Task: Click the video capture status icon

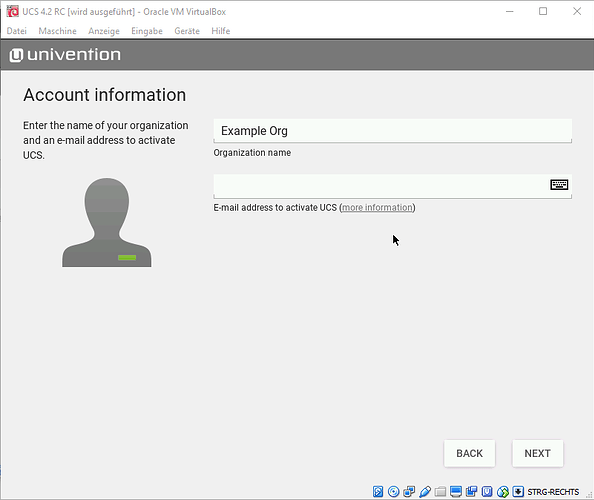Action: coord(471,492)
